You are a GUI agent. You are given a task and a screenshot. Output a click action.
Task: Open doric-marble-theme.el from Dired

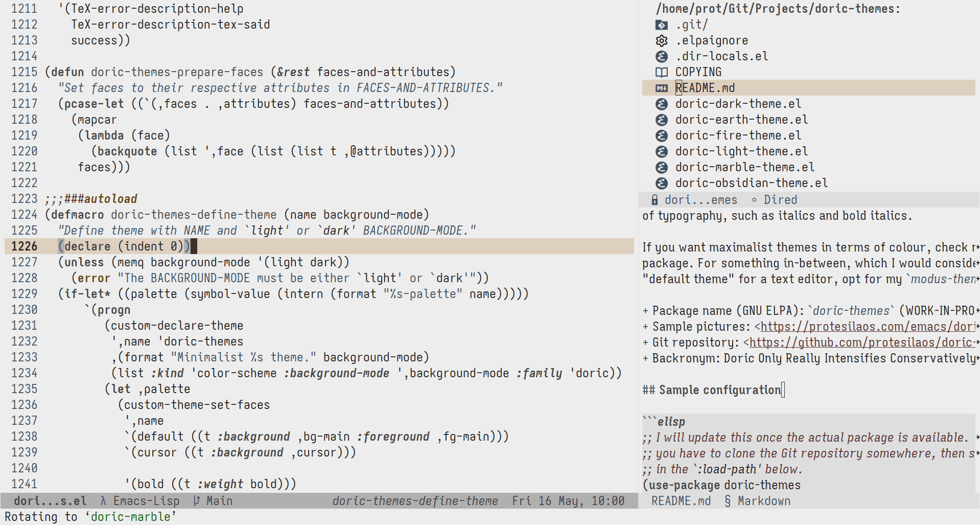click(745, 167)
